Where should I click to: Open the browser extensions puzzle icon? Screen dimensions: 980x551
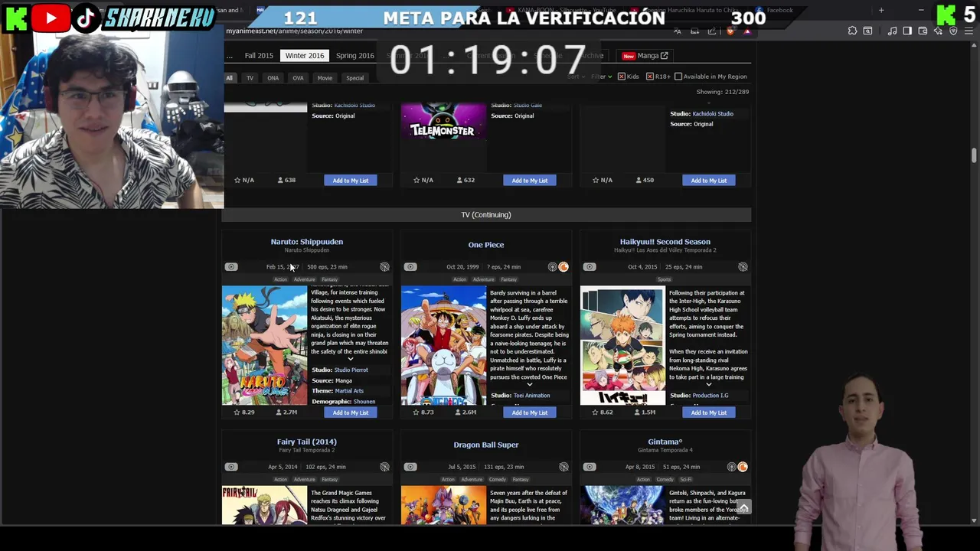point(852,31)
